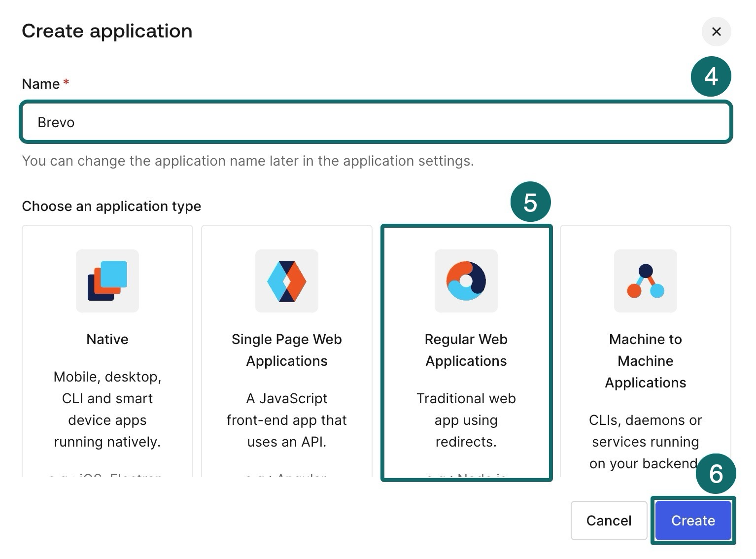Click the 'Create application' heading
This screenshot has height=559, width=756.
106,31
